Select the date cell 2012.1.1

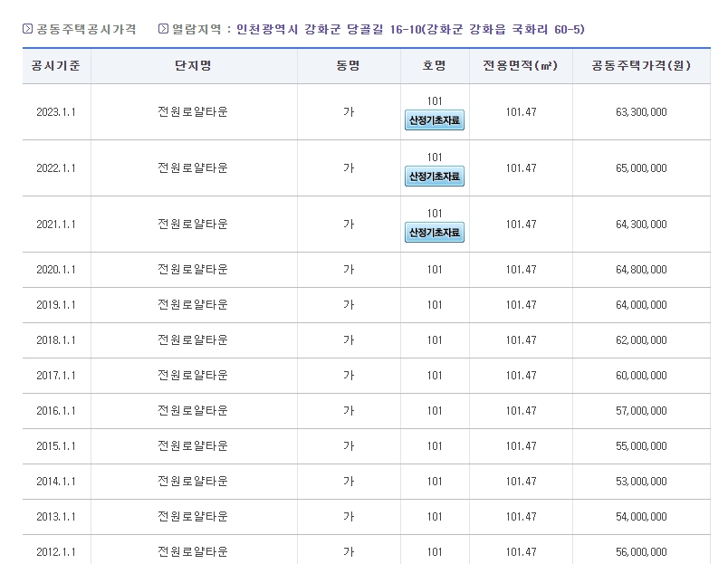[56, 552]
